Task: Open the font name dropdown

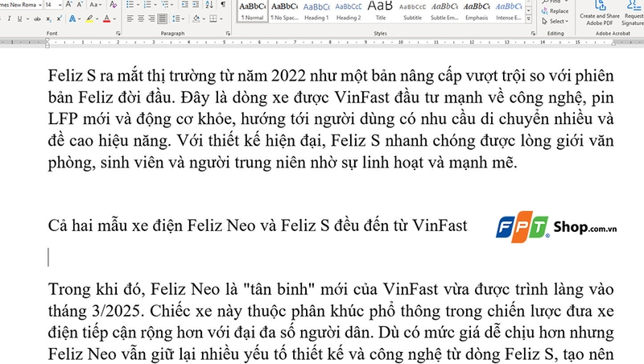Action: (x=39, y=5)
